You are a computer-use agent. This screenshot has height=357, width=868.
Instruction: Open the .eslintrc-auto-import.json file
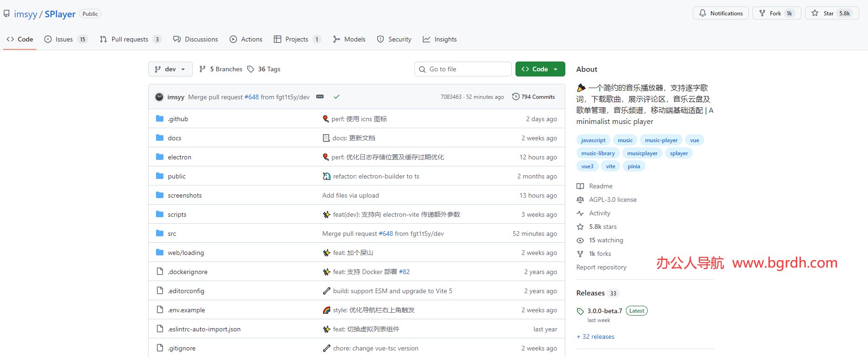click(x=204, y=329)
